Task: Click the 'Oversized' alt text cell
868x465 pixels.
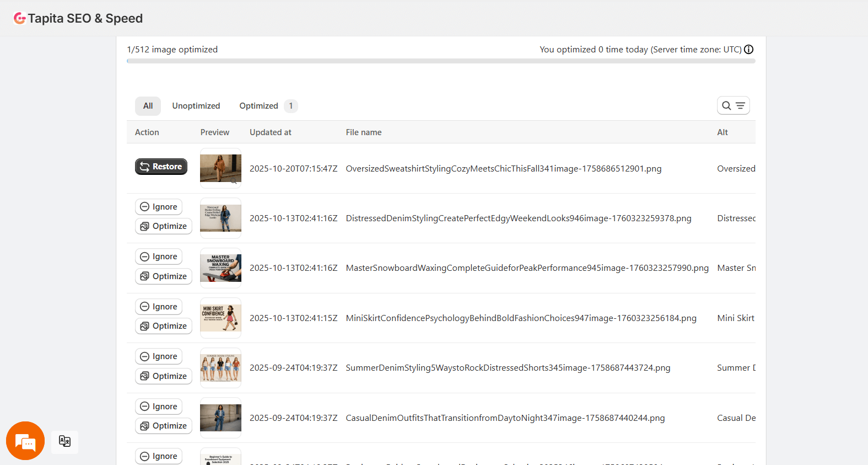Action: [736, 169]
